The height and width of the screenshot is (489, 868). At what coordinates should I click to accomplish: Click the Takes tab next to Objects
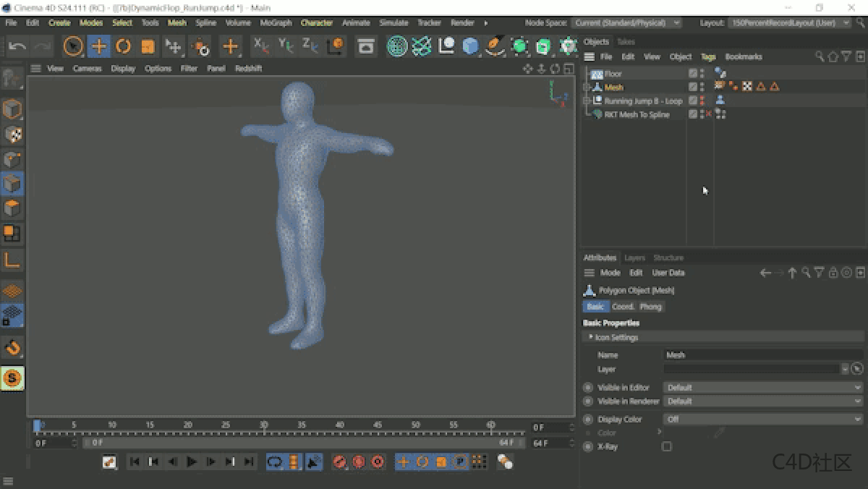point(625,41)
